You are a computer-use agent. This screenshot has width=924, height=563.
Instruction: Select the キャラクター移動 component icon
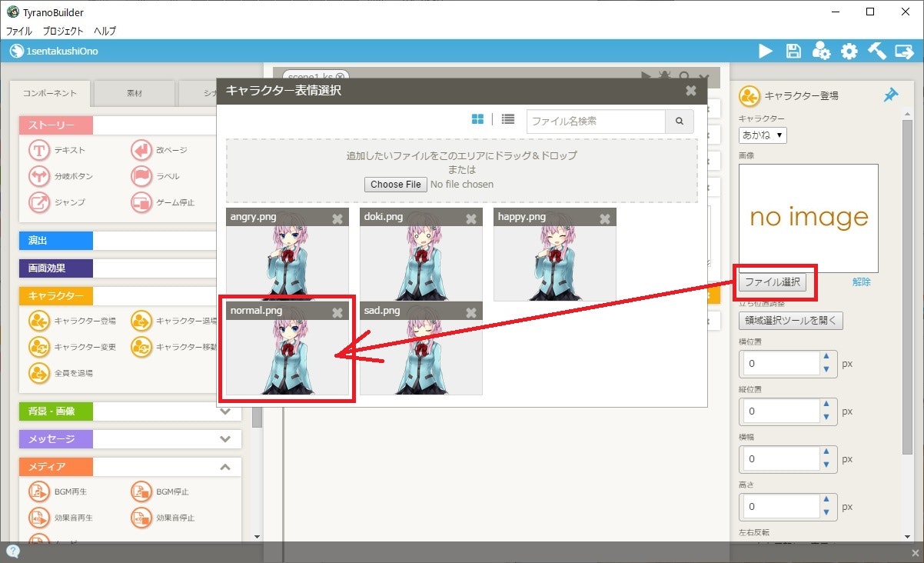(141, 347)
